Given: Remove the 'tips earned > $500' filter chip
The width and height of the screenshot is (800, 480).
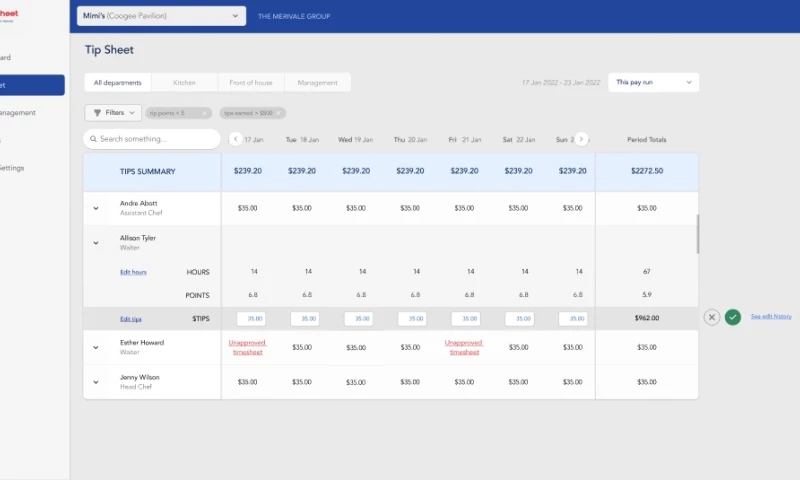Looking at the screenshot, I should click(279, 113).
